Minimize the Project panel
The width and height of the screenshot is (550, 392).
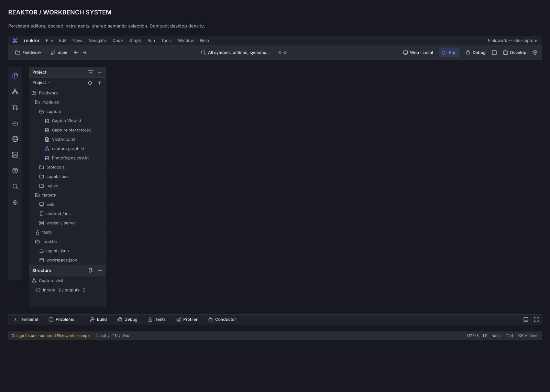tap(100, 72)
